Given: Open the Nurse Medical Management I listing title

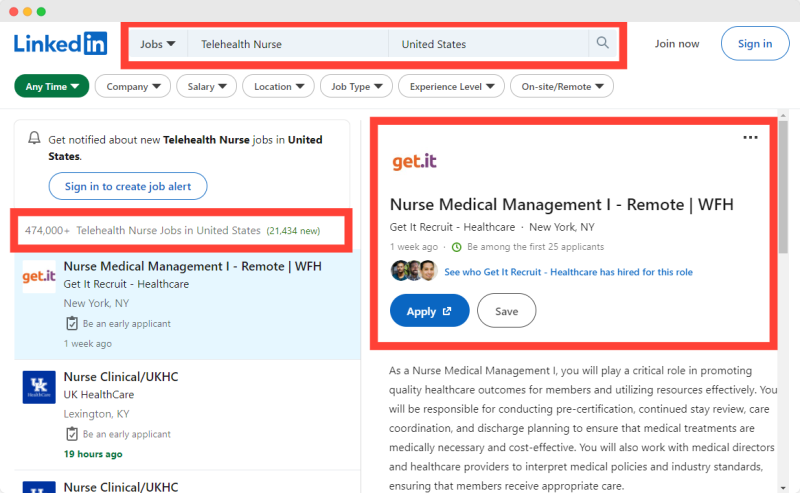Looking at the screenshot, I should pos(192,266).
